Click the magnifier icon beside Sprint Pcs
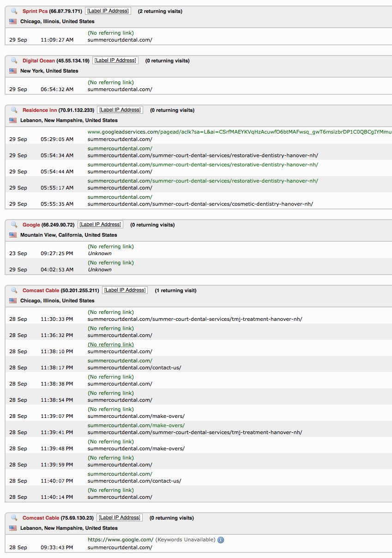This screenshot has width=392, height=558. (14, 11)
